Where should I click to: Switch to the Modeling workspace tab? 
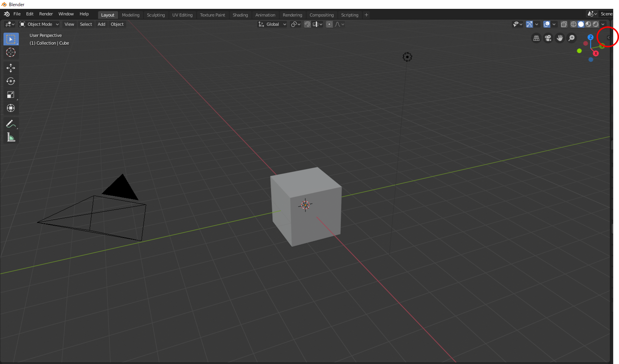coord(130,15)
